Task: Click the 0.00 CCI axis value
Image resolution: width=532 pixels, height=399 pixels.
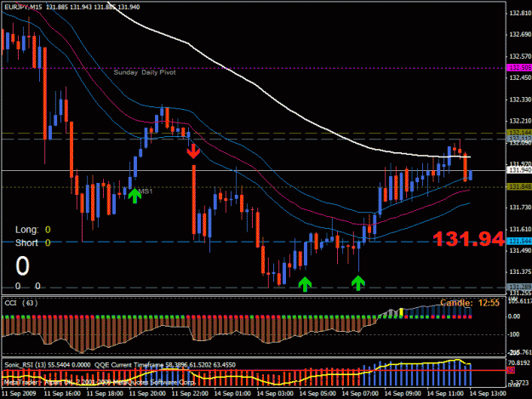Action: coord(513,316)
